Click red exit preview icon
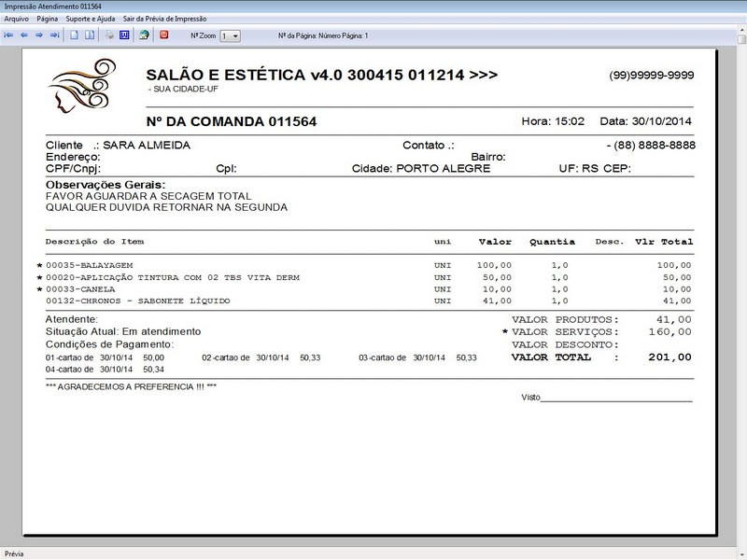This screenshot has height=560, width=747. pos(164,35)
